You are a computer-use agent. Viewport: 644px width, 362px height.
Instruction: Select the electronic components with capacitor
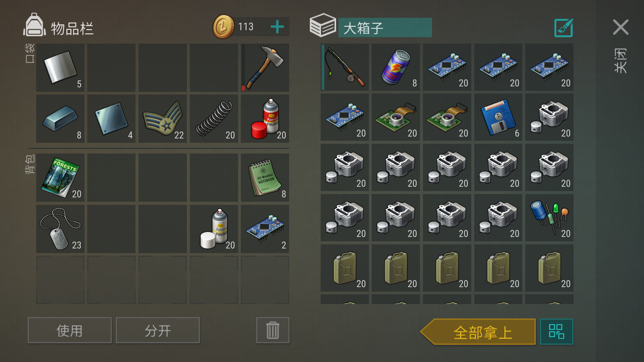549,218
